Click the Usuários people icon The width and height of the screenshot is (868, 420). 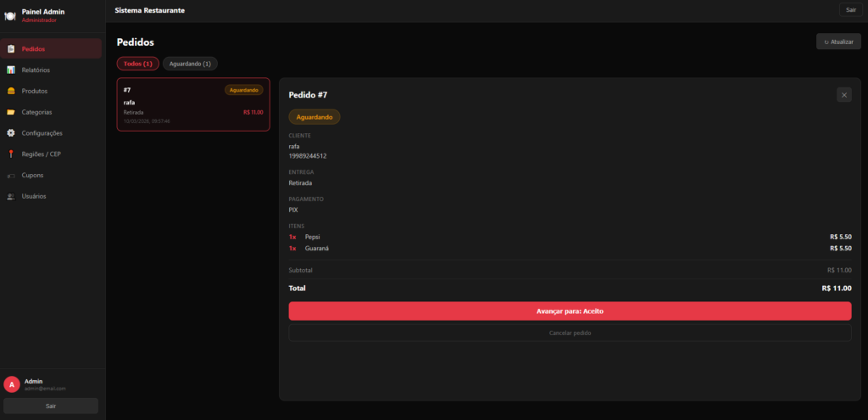[11, 196]
